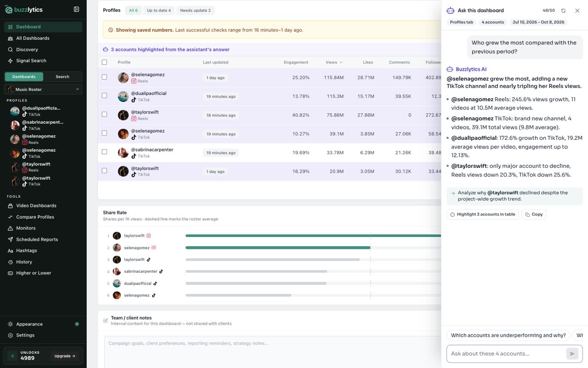Check the @dualipaofficial TikTok row checkbox

[104, 96]
